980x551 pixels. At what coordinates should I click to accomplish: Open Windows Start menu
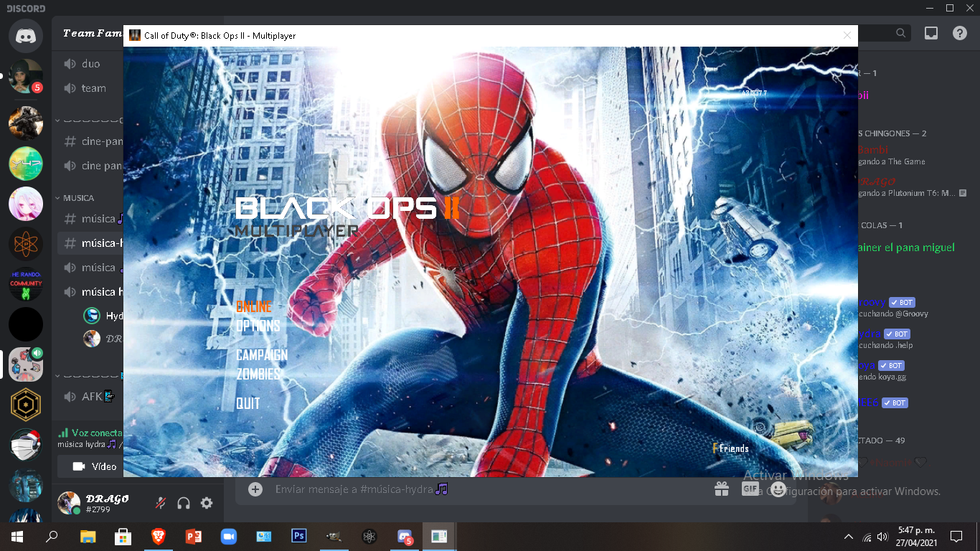pyautogui.click(x=17, y=536)
